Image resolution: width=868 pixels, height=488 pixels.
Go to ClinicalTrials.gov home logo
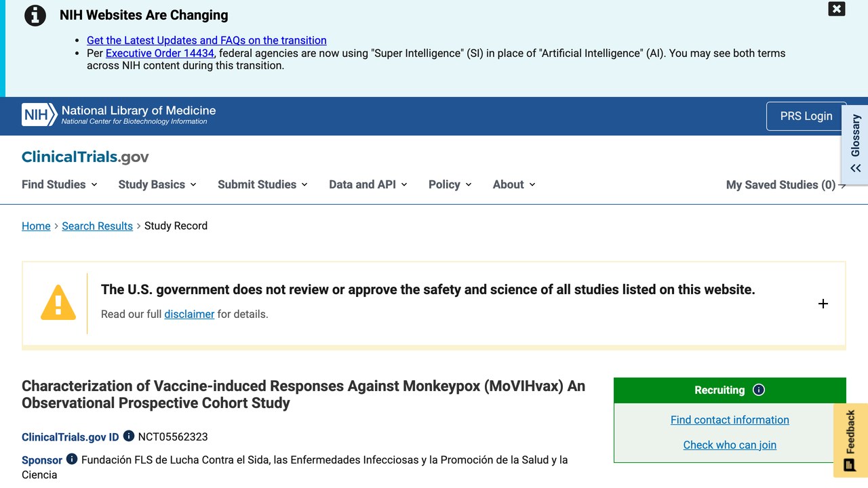pos(85,157)
